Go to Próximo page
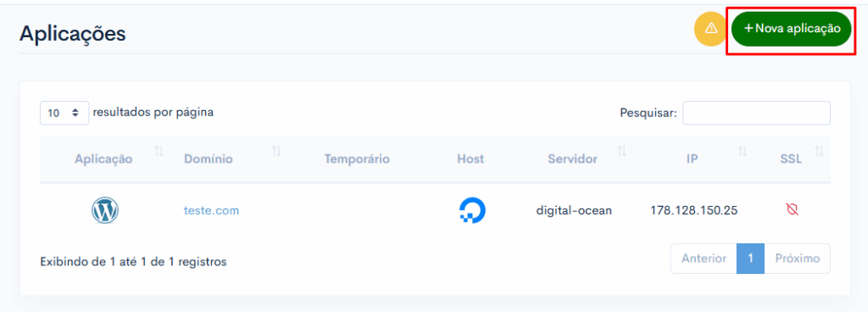868x312 pixels. [797, 259]
